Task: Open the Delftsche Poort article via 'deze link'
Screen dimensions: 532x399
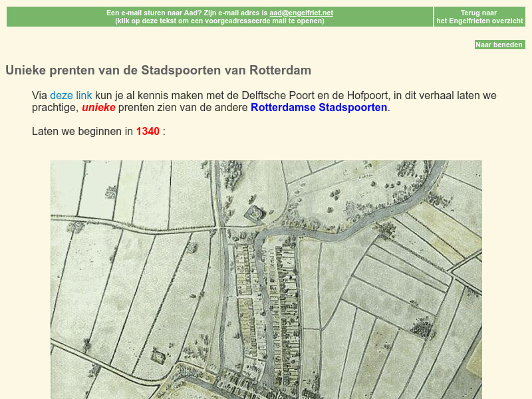Action: [x=70, y=95]
